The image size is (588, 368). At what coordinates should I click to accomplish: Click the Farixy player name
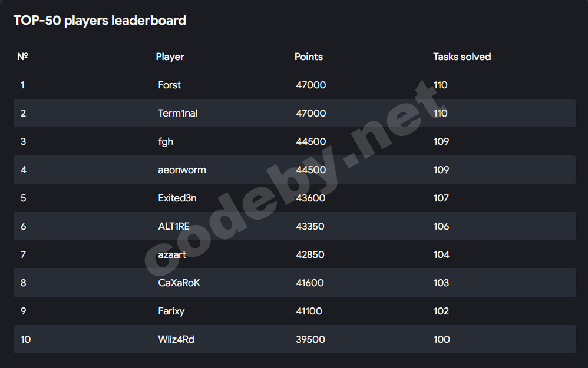click(x=171, y=311)
